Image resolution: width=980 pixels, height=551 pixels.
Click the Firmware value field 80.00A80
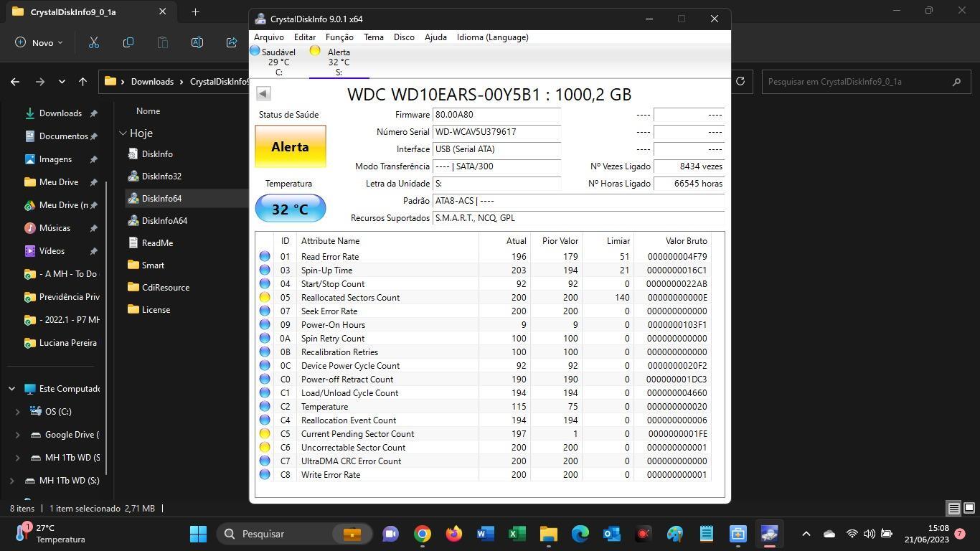point(496,115)
